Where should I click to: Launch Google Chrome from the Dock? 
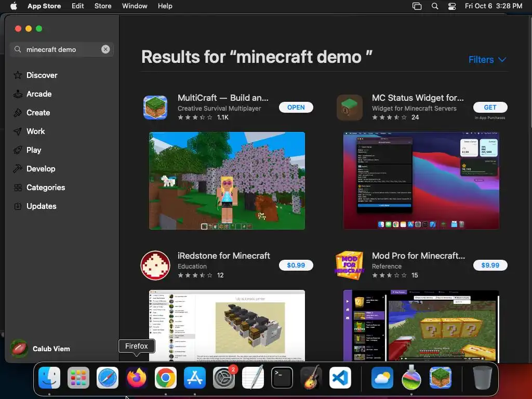[166, 378]
